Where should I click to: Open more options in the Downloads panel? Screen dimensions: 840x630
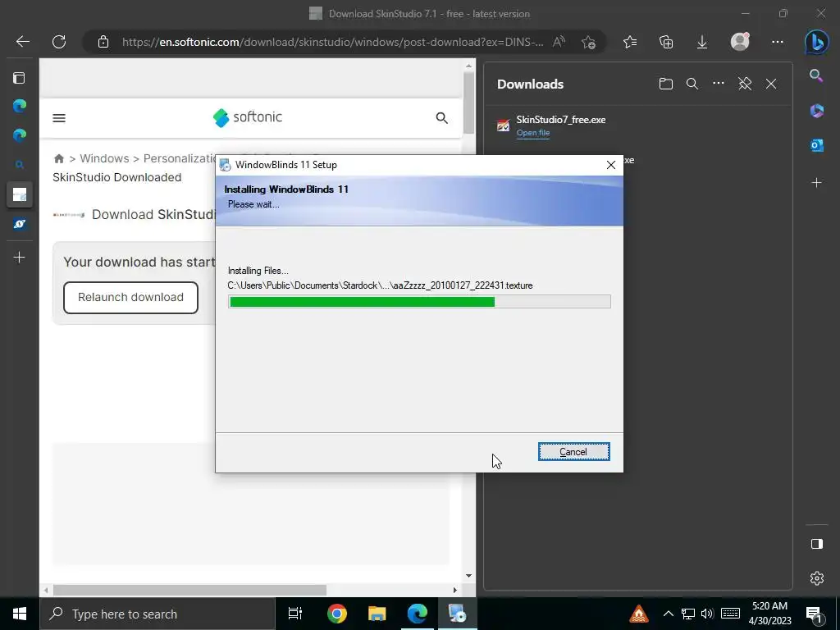click(719, 83)
